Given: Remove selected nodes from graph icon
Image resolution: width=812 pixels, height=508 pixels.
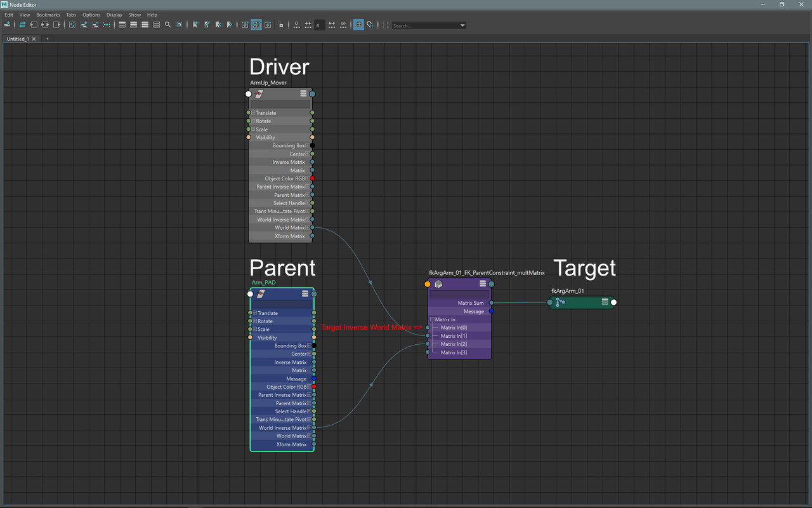Looking at the screenshot, I should click(x=95, y=25).
